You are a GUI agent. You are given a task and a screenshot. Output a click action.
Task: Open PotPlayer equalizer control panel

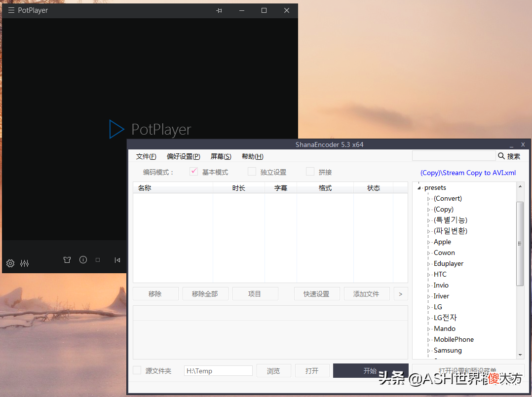[x=25, y=263]
